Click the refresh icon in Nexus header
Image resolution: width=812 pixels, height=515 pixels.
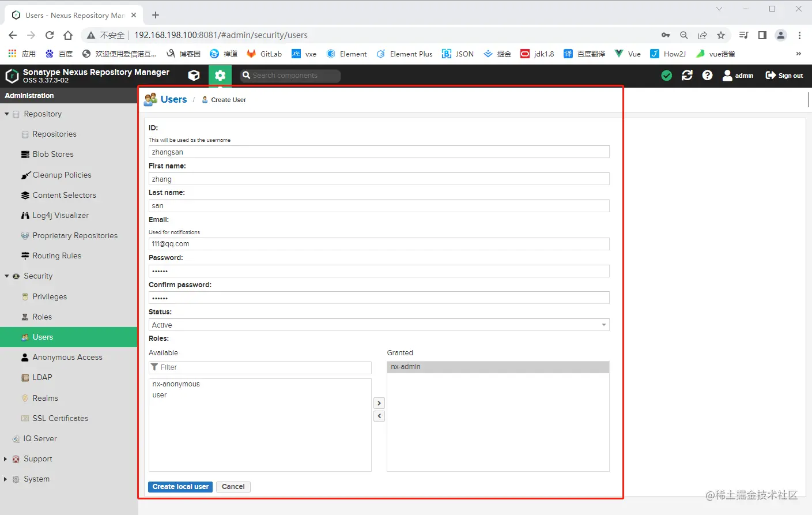tap(687, 76)
